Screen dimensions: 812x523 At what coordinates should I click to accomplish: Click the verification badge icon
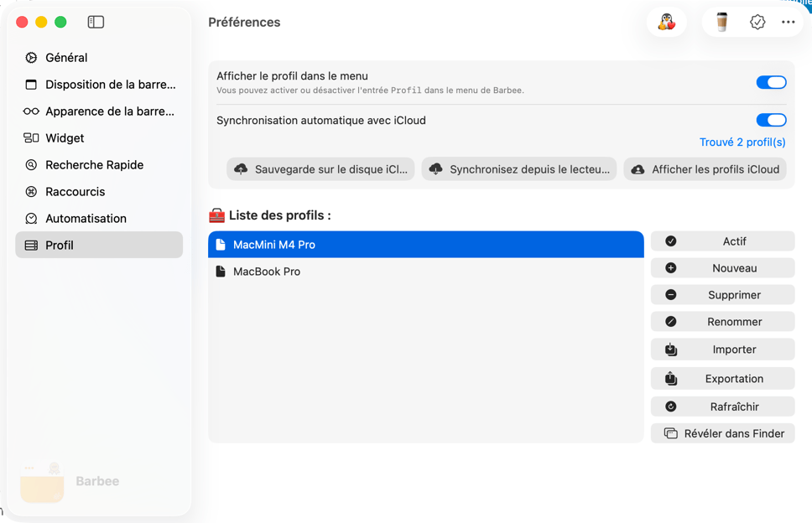click(757, 22)
